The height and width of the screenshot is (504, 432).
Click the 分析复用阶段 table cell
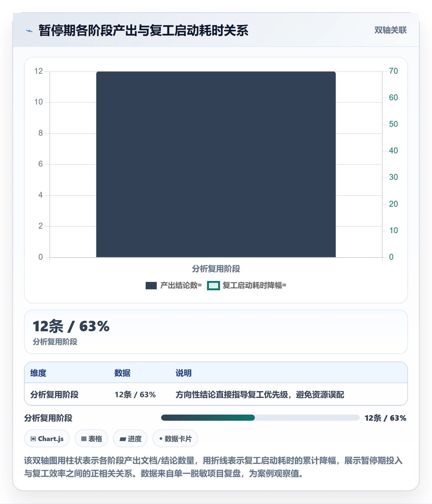pyautogui.click(x=54, y=395)
